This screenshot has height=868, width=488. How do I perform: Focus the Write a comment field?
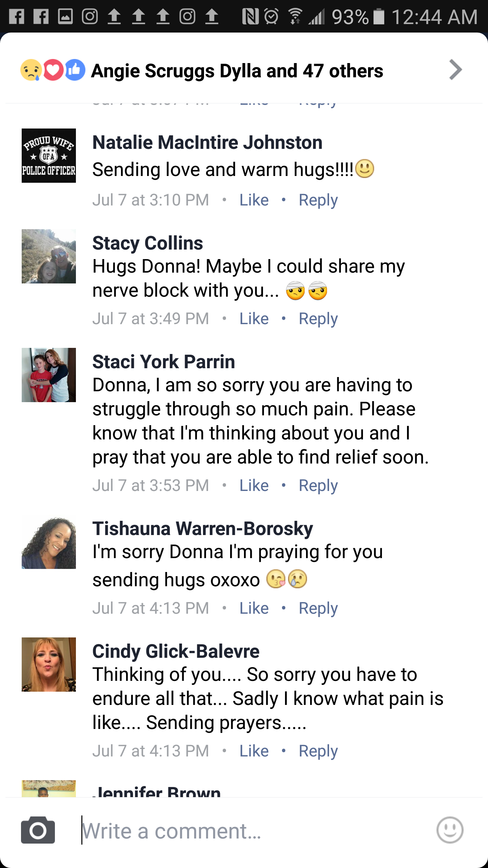251,831
